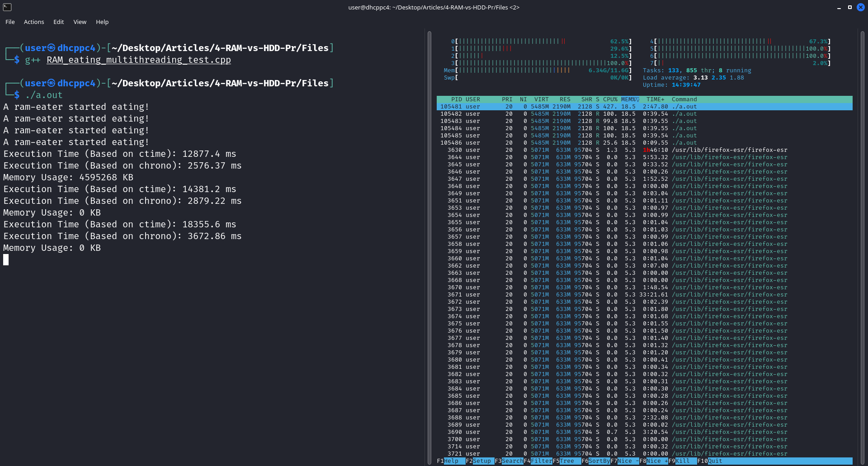
Task: Close the terminal window
Action: click(861, 7)
